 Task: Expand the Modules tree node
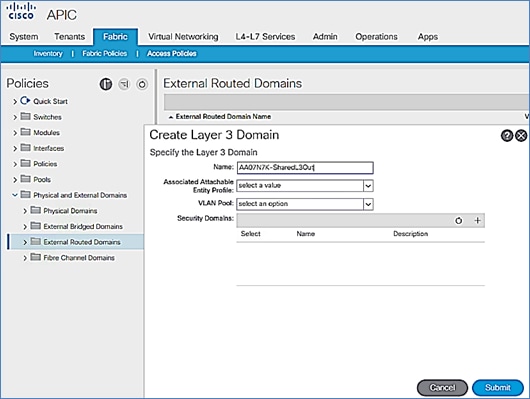tap(15, 133)
